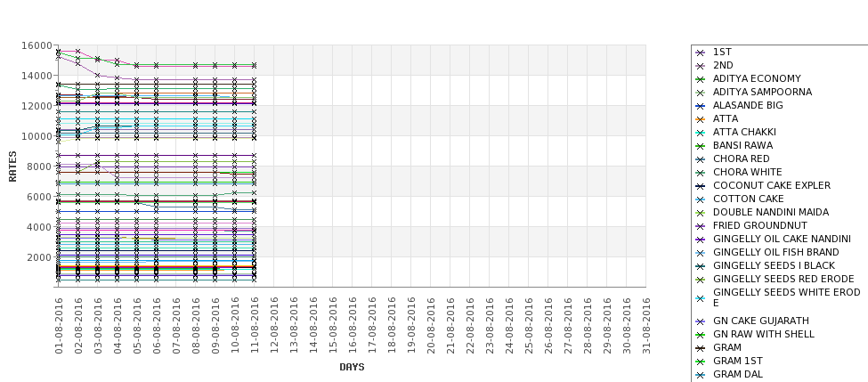
Task: Select COTTON CAKE legend entry
Action: point(749,199)
